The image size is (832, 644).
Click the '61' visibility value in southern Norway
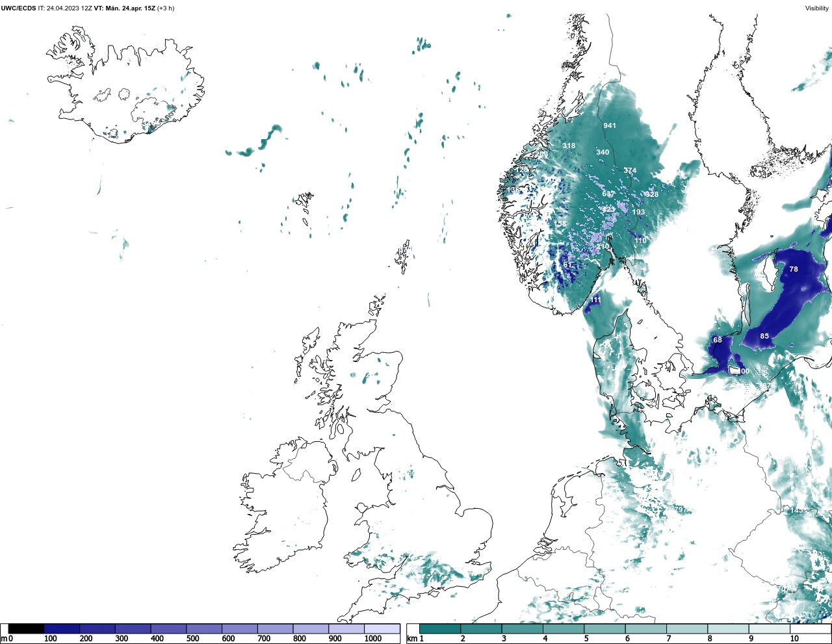pos(567,265)
